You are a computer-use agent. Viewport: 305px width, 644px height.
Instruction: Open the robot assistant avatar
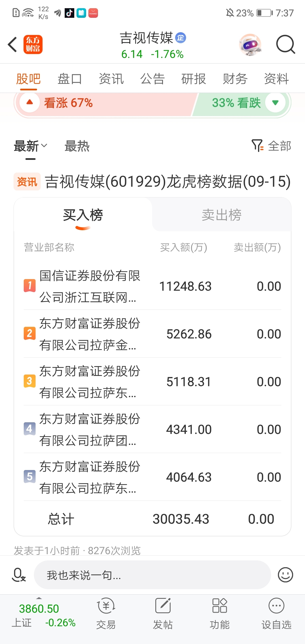click(x=250, y=45)
